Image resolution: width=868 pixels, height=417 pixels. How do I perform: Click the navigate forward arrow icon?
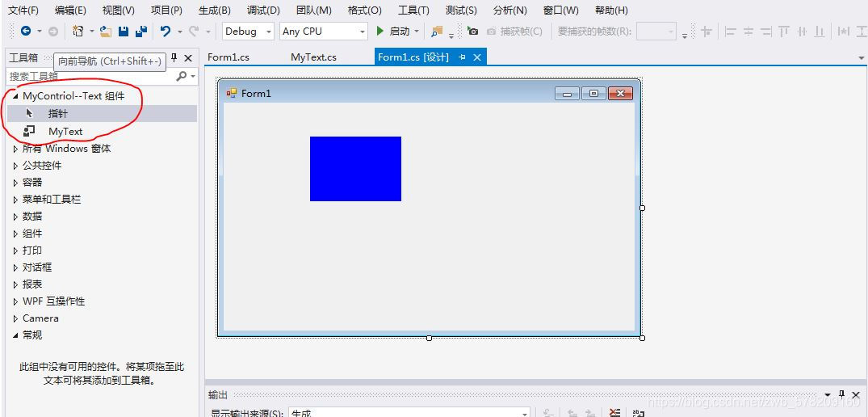tap(53, 32)
